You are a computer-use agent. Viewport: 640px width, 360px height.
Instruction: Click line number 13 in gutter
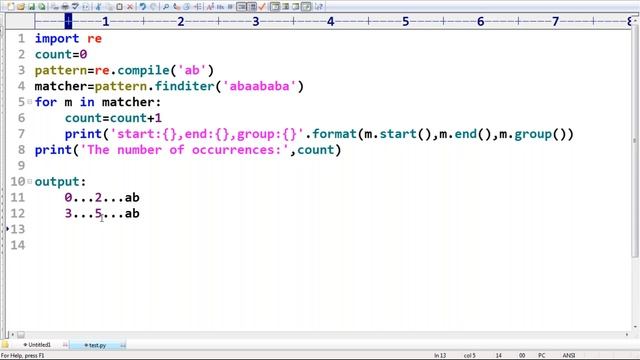coord(18,229)
